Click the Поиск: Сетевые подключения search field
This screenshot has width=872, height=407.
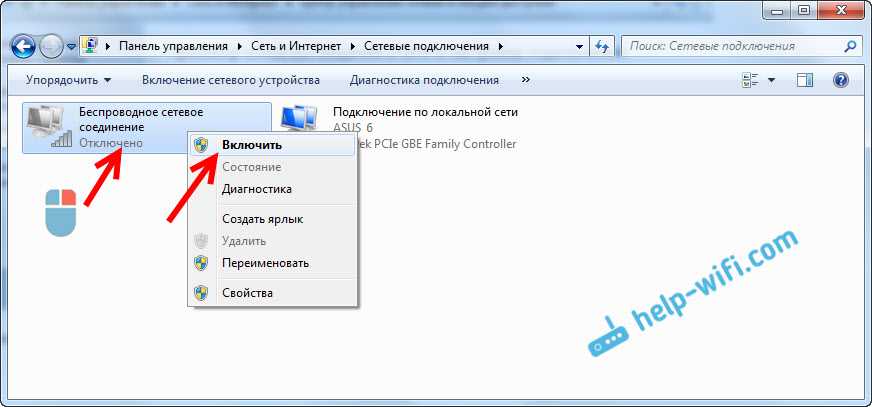tap(730, 46)
